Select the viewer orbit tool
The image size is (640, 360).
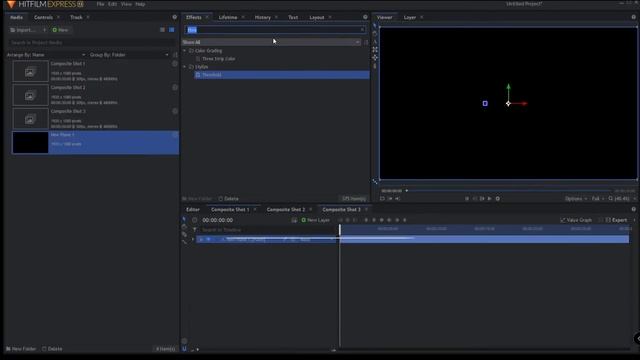pyautogui.click(x=375, y=58)
